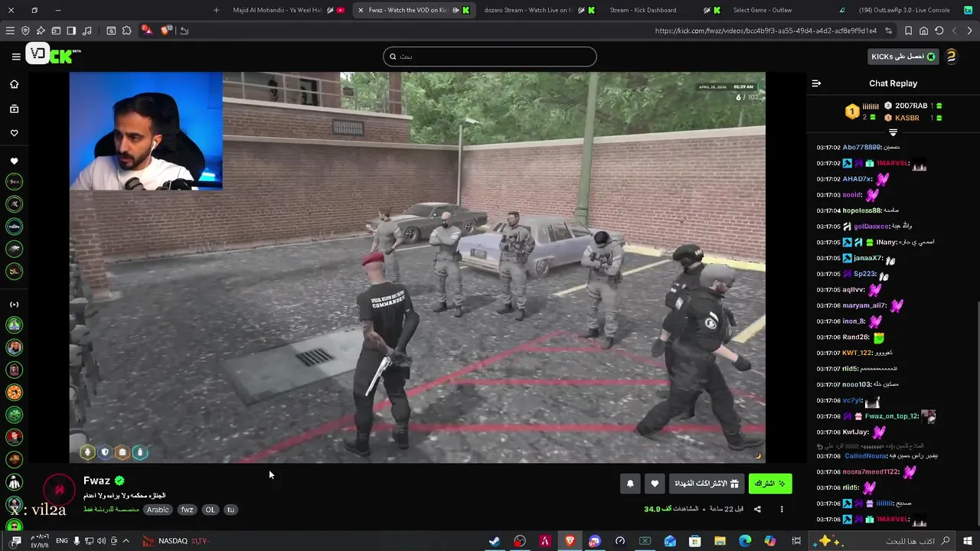Click the Kick search input field
Image resolution: width=980 pixels, height=551 pixels.
489,57
